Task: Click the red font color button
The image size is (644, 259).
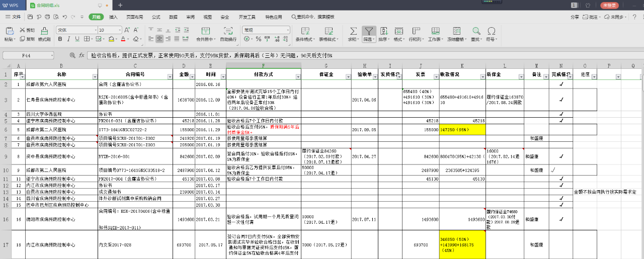Action: coord(123,39)
